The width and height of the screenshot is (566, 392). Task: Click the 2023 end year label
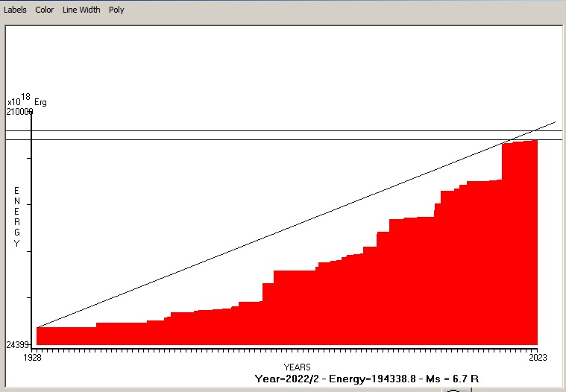[x=538, y=358]
